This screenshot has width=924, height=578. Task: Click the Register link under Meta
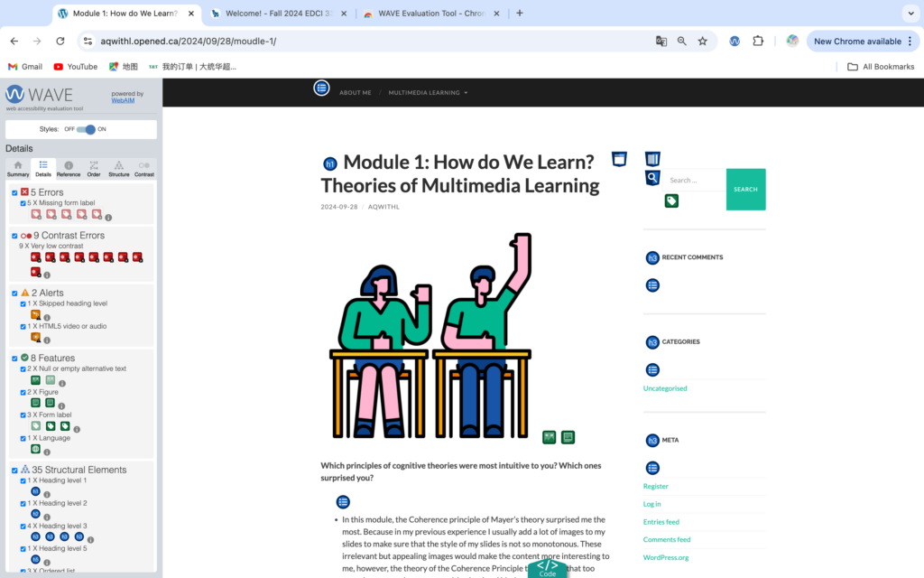tap(655, 487)
